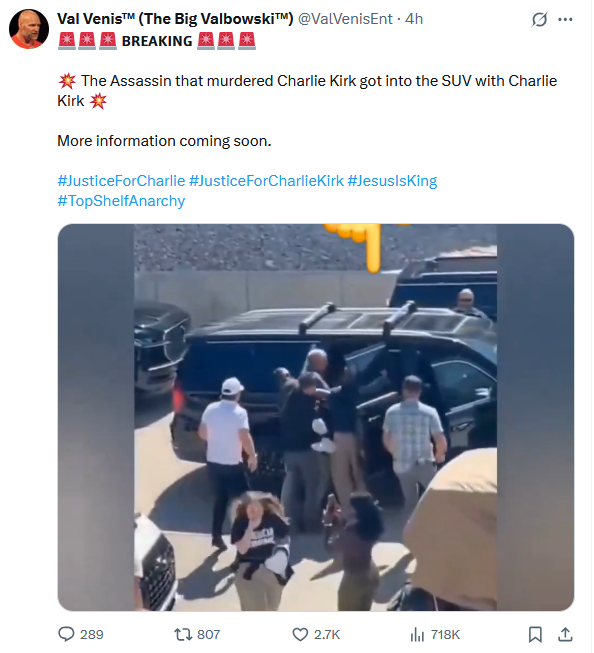Like the post with the heart icon
Image resolution: width=594 pixels, height=653 pixels.
pyautogui.click(x=300, y=635)
